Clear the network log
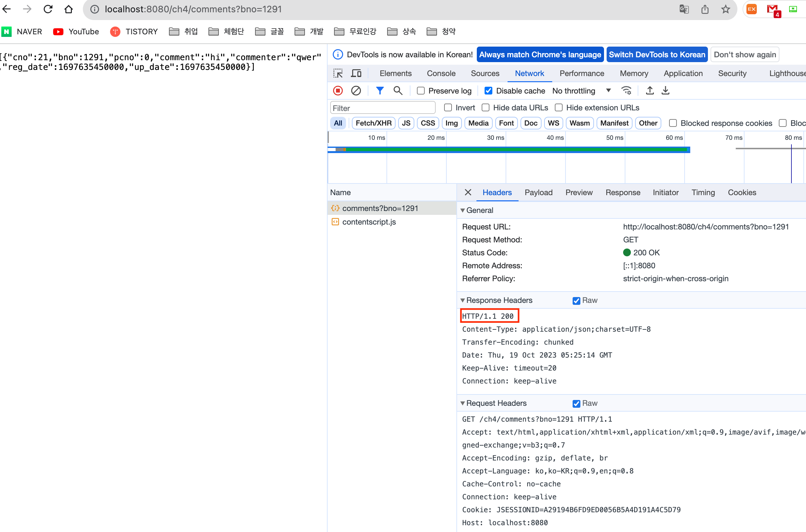Viewport: 806px width, 532px height. 356,91
